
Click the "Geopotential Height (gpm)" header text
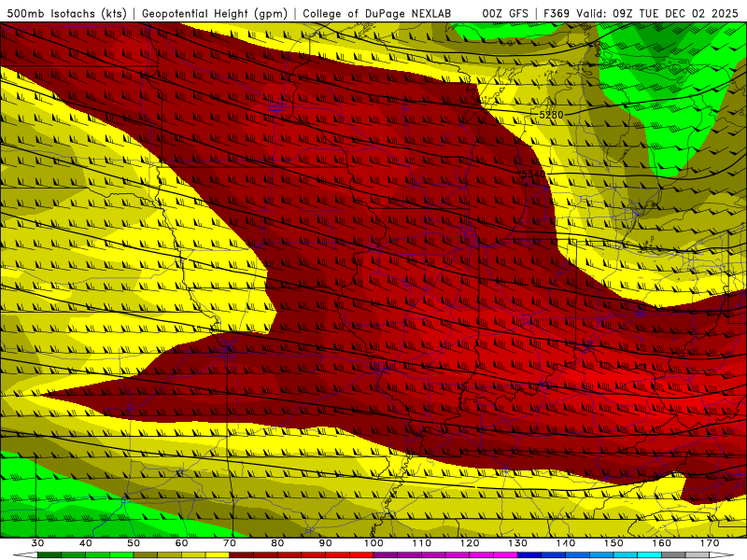coord(215,13)
